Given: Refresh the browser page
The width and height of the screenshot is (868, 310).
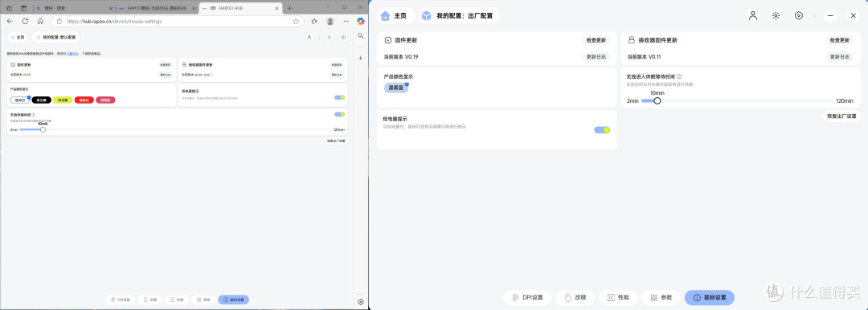Looking at the screenshot, I should (x=25, y=21).
